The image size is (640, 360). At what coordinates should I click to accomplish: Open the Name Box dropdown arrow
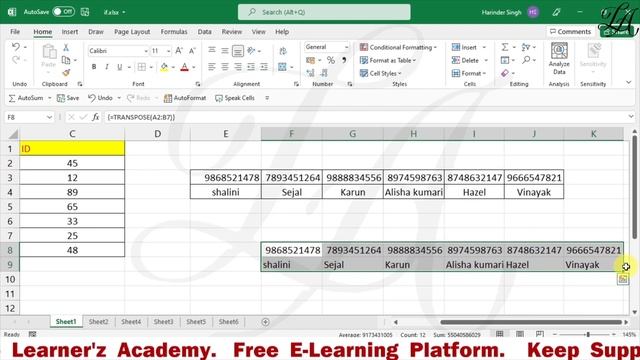(x=49, y=117)
